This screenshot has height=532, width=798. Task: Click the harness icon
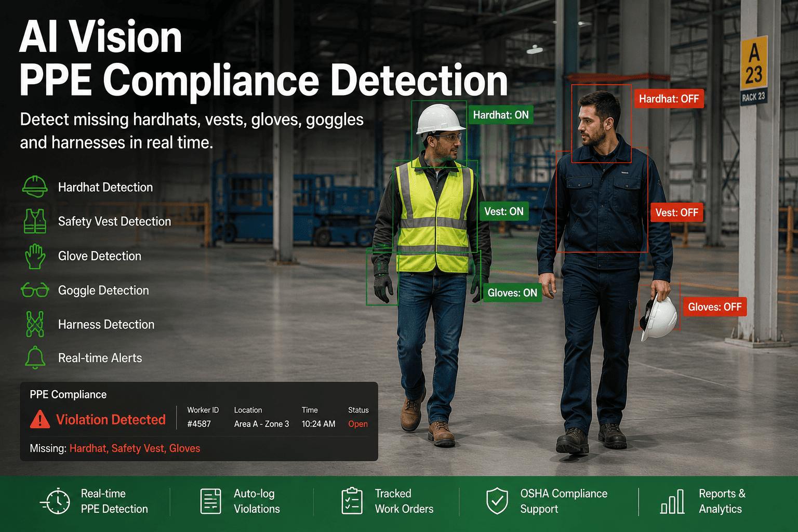pyautogui.click(x=35, y=324)
